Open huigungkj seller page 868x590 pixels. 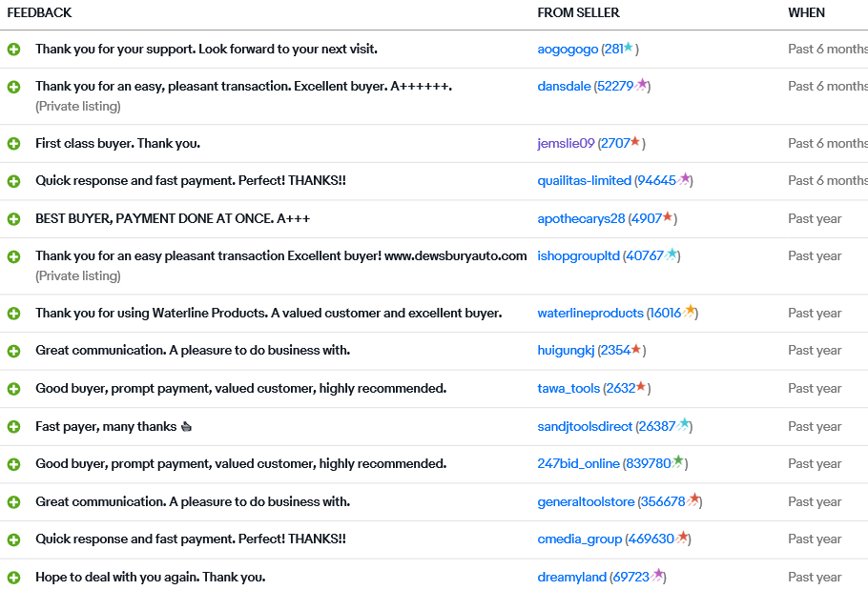tap(566, 350)
